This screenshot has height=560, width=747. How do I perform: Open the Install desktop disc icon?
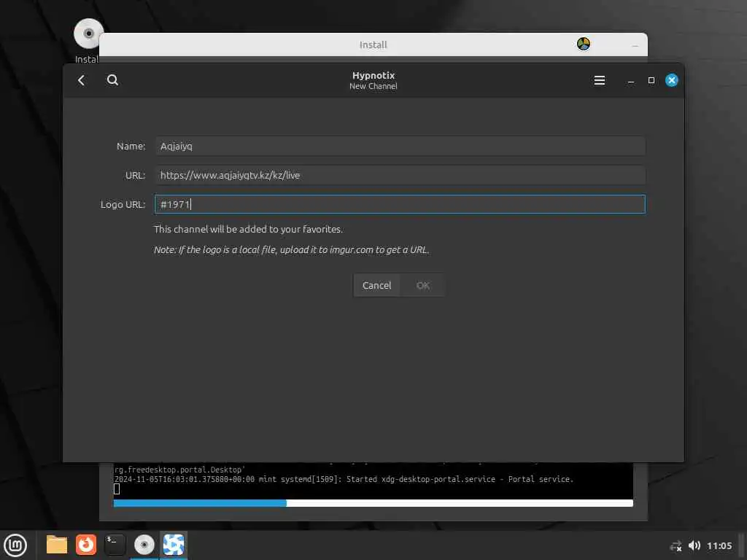[x=88, y=34]
